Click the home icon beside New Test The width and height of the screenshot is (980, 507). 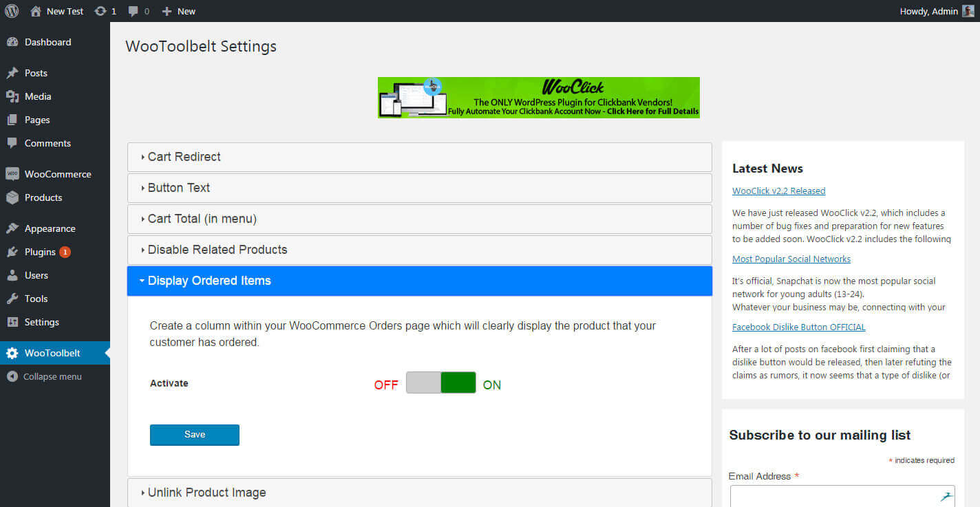36,11
